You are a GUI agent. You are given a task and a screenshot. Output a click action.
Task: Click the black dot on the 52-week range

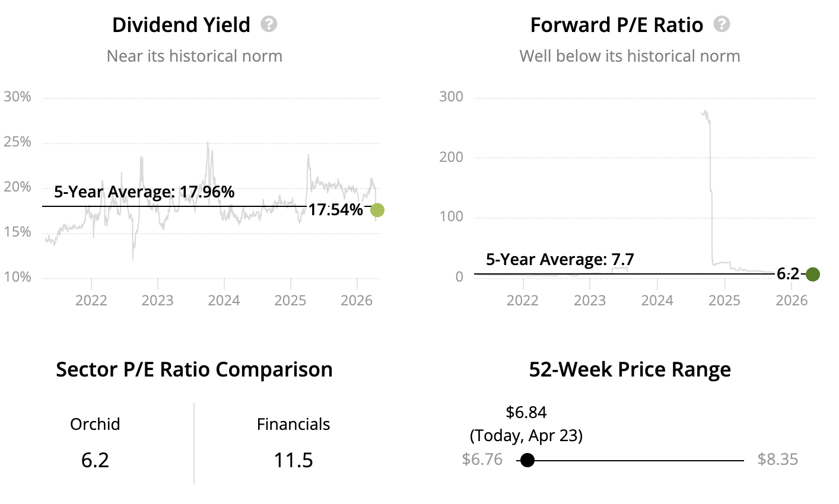point(527,460)
